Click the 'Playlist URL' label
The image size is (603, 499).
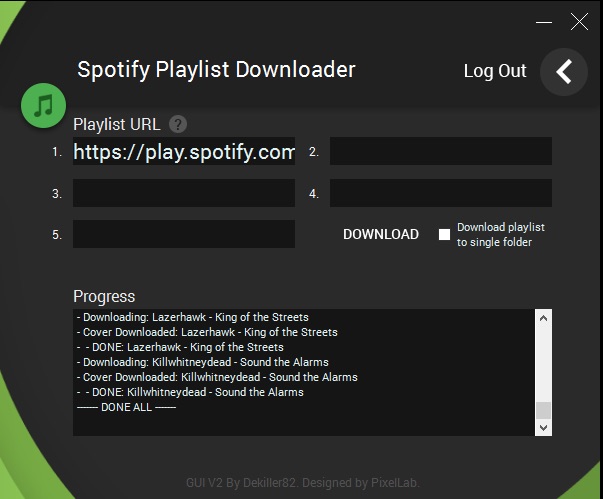[x=117, y=125]
